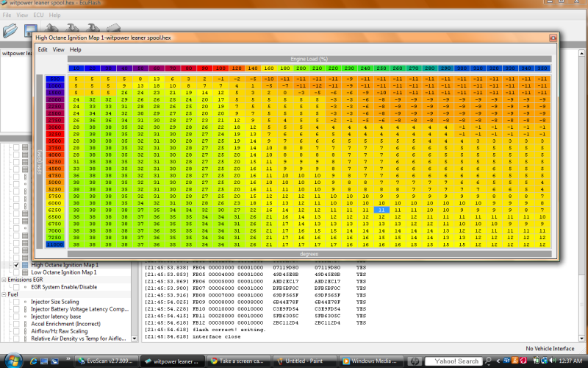Click the gray ECU module toolbar icon
The height and width of the screenshot is (368, 588).
click(113, 28)
